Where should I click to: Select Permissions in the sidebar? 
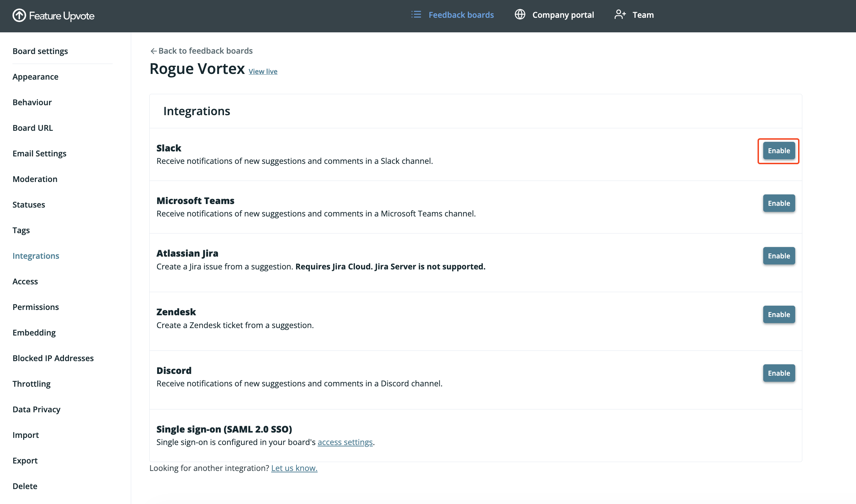36,307
